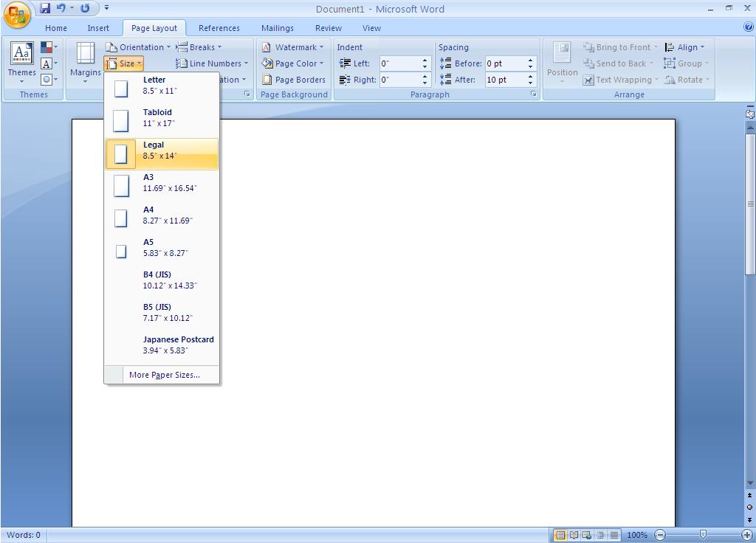Image resolution: width=756 pixels, height=543 pixels.
Task: Select the A4 paper size option
Action: pos(162,215)
